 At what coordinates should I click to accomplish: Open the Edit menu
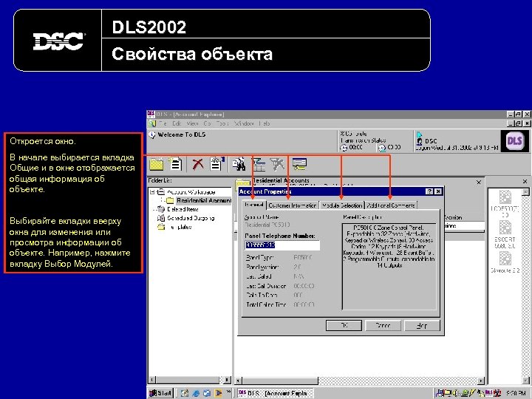point(177,123)
